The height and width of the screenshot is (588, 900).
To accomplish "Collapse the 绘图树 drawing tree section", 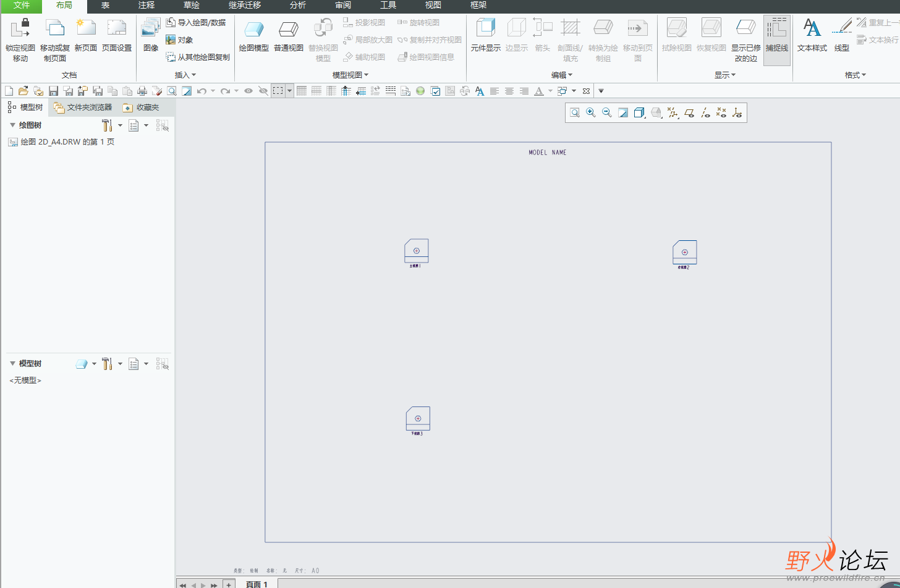I will click(12, 125).
